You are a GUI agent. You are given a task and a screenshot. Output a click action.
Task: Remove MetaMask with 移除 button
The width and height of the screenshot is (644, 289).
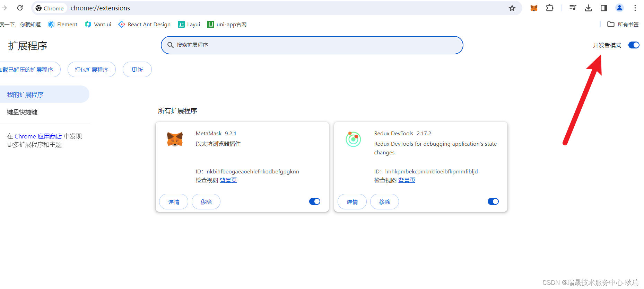pos(206,202)
